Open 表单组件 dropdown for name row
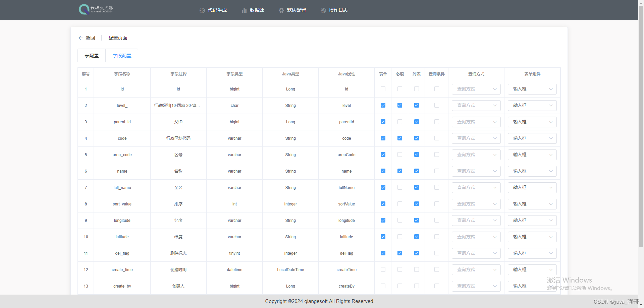Image resolution: width=644 pixels, height=308 pixels. click(532, 171)
